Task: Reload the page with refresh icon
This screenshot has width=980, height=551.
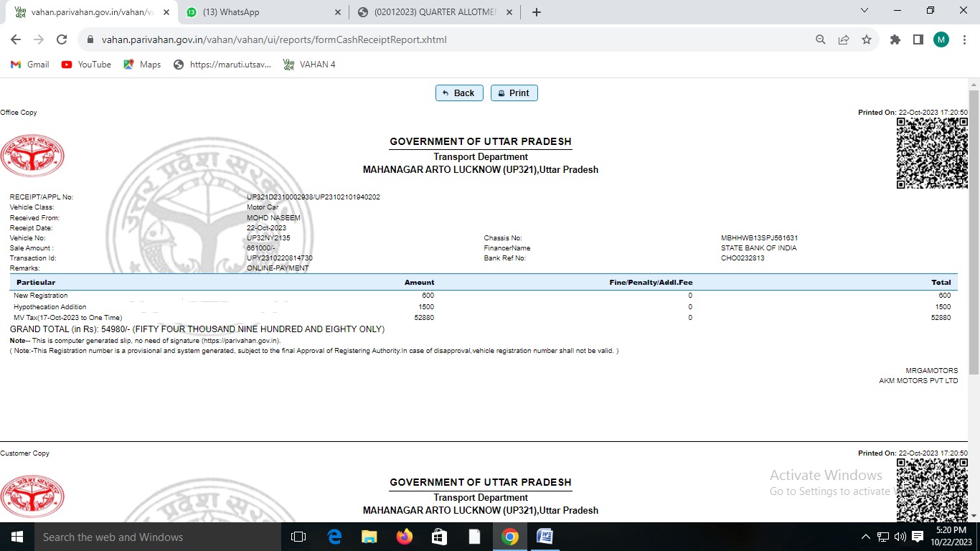Action: pos(62,39)
